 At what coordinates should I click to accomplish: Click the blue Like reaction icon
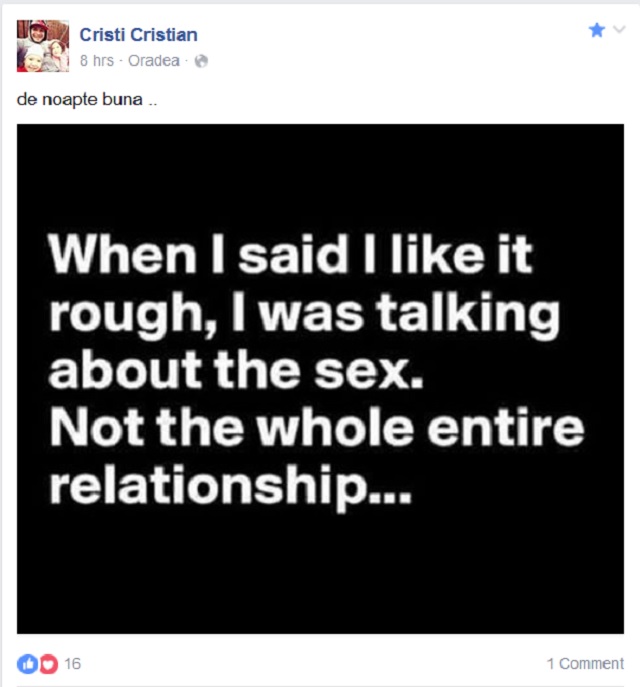point(26,663)
